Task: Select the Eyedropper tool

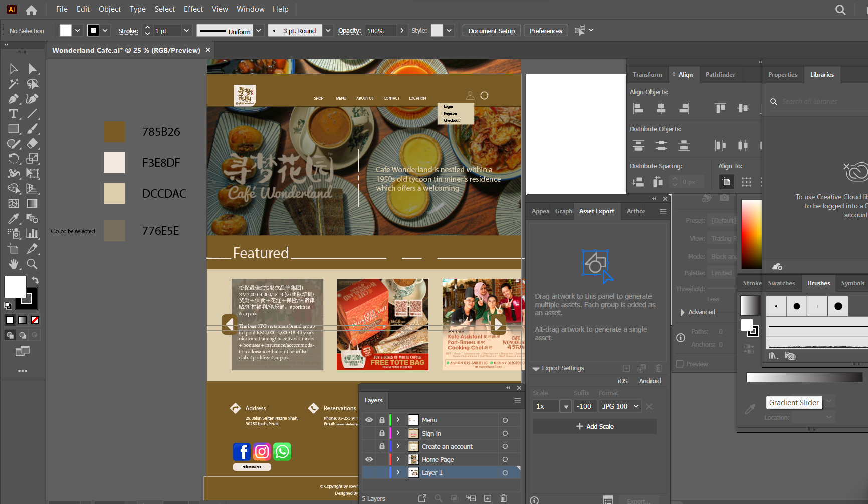Action: 14,219
